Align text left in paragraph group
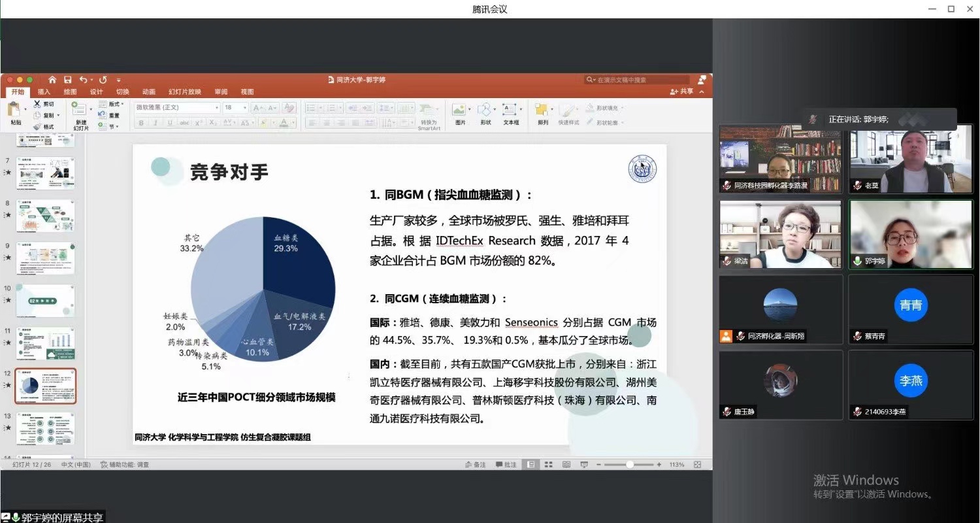 click(312, 123)
